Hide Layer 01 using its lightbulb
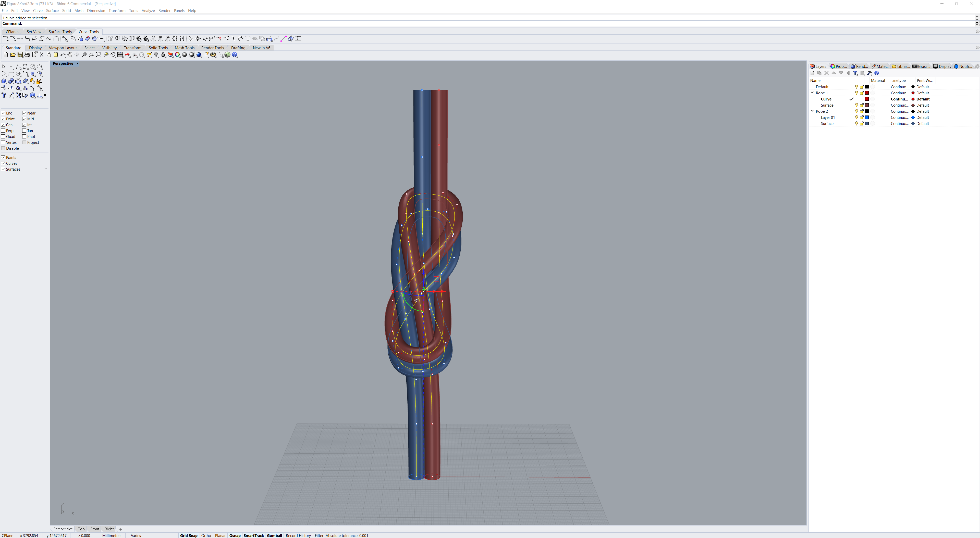This screenshot has width=980, height=538. pyautogui.click(x=856, y=118)
